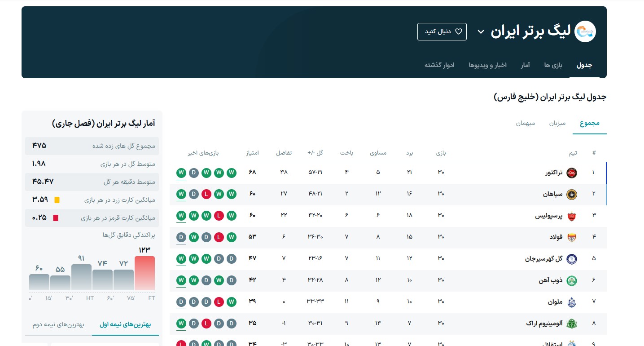Click the 91 goals chart bar

[x=81, y=277]
